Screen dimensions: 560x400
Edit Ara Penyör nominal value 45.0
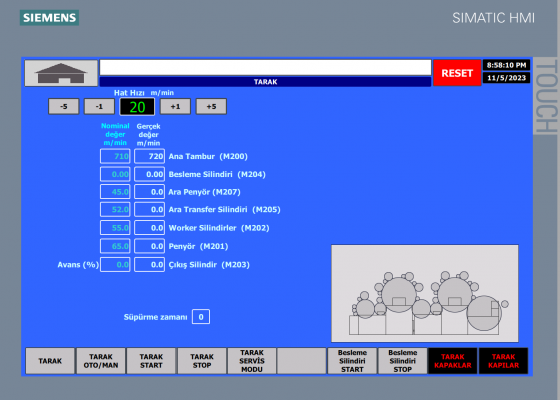point(115,192)
